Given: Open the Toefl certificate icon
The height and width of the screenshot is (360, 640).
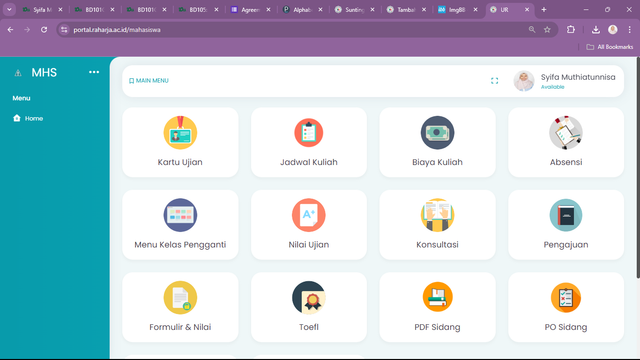Looking at the screenshot, I should pos(309,298).
